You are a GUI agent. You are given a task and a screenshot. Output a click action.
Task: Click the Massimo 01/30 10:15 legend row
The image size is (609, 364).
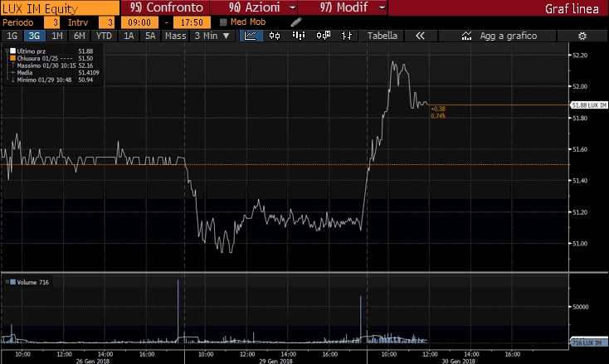point(53,66)
